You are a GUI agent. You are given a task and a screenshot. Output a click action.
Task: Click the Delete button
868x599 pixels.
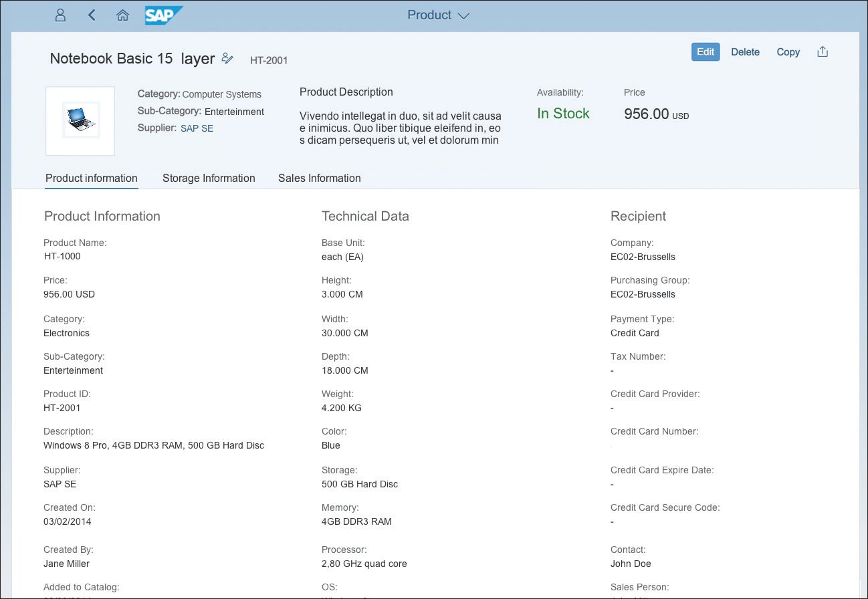[x=745, y=51]
